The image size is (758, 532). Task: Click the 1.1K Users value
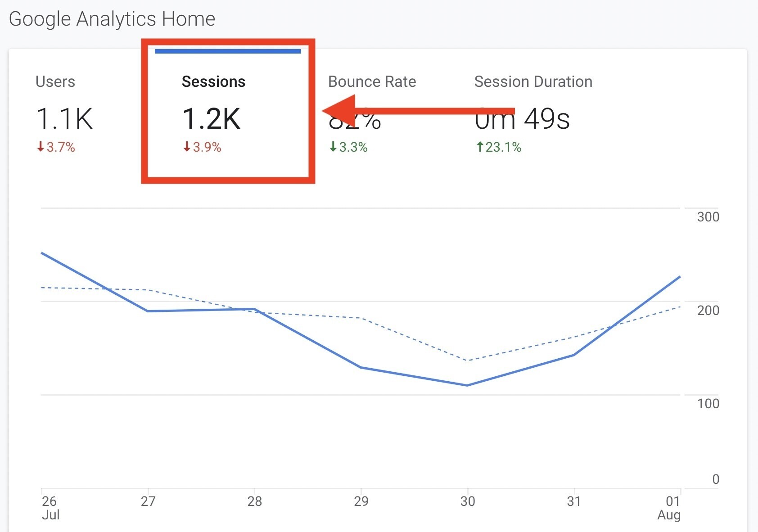(64, 118)
